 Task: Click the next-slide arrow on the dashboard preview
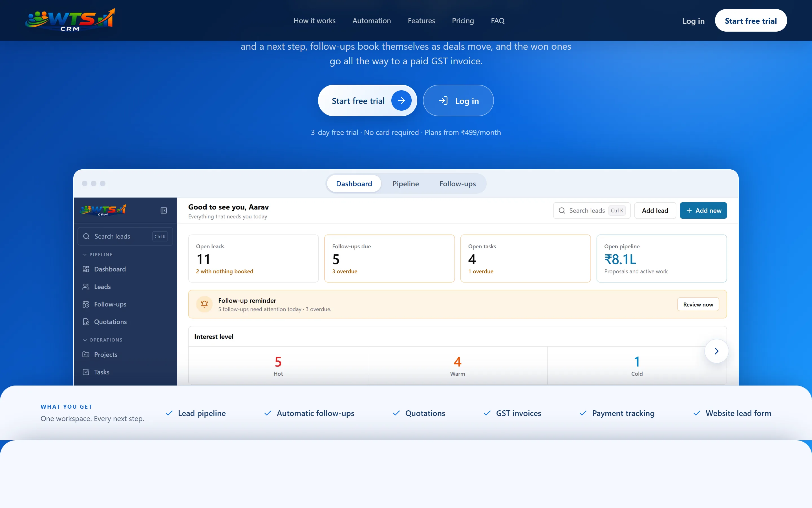coord(716,351)
